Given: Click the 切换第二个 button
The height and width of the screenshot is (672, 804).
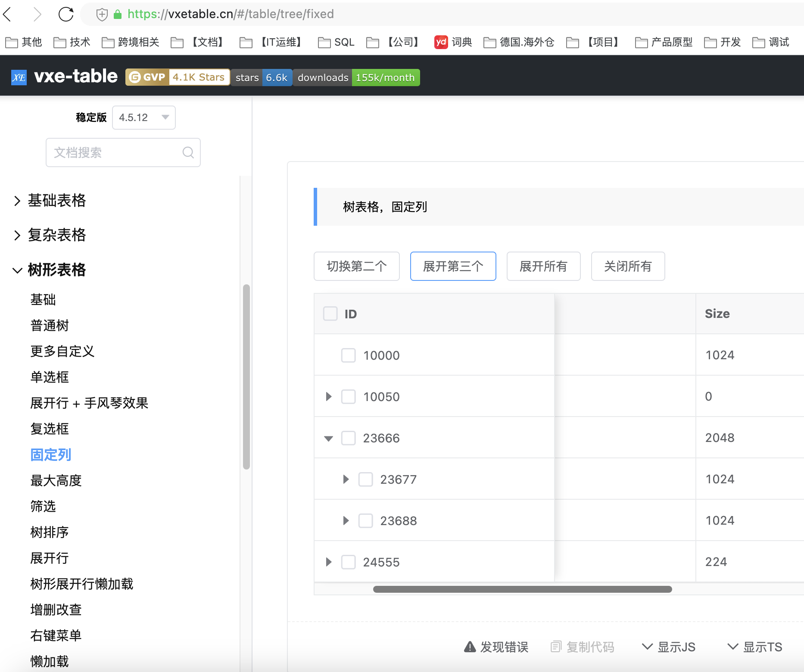Looking at the screenshot, I should click(x=357, y=266).
